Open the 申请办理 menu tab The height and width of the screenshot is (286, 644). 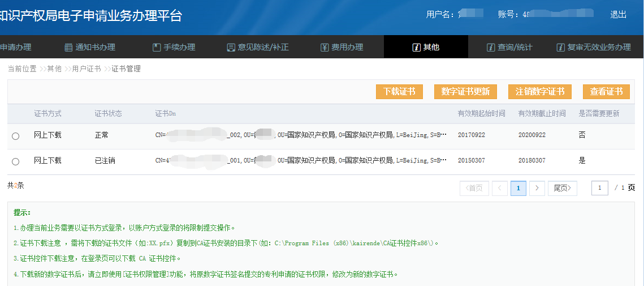(16, 47)
